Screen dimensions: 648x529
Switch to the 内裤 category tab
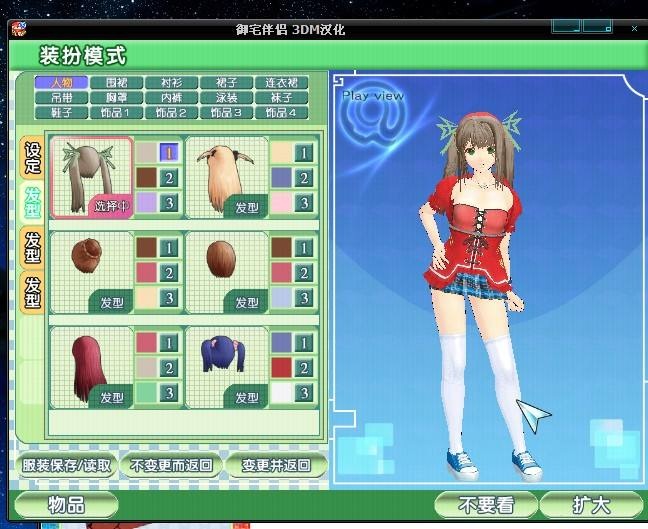[x=172, y=98]
